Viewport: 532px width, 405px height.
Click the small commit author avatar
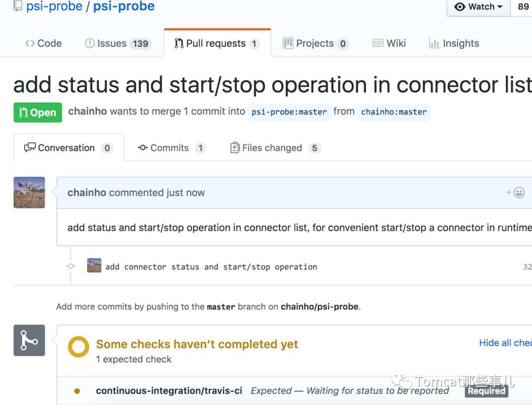94,266
